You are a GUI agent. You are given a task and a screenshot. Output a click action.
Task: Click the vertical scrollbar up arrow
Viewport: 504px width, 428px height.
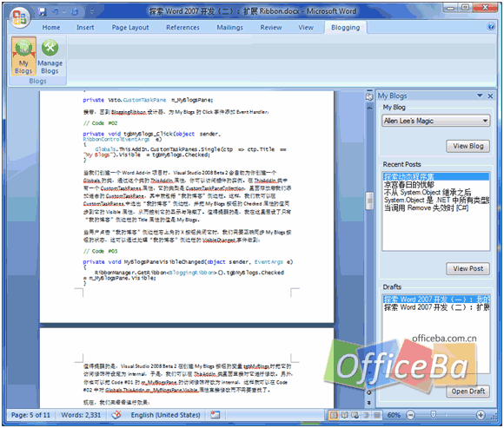pos(369,108)
